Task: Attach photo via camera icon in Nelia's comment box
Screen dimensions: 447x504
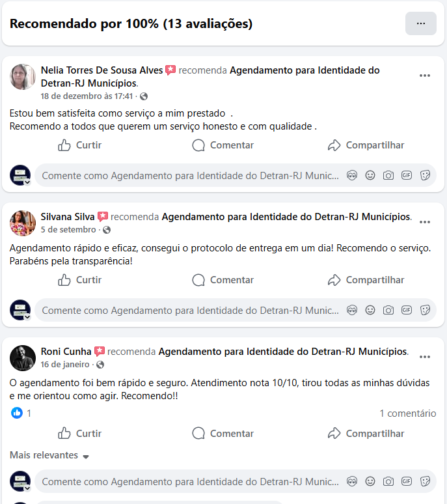Action: click(x=388, y=176)
